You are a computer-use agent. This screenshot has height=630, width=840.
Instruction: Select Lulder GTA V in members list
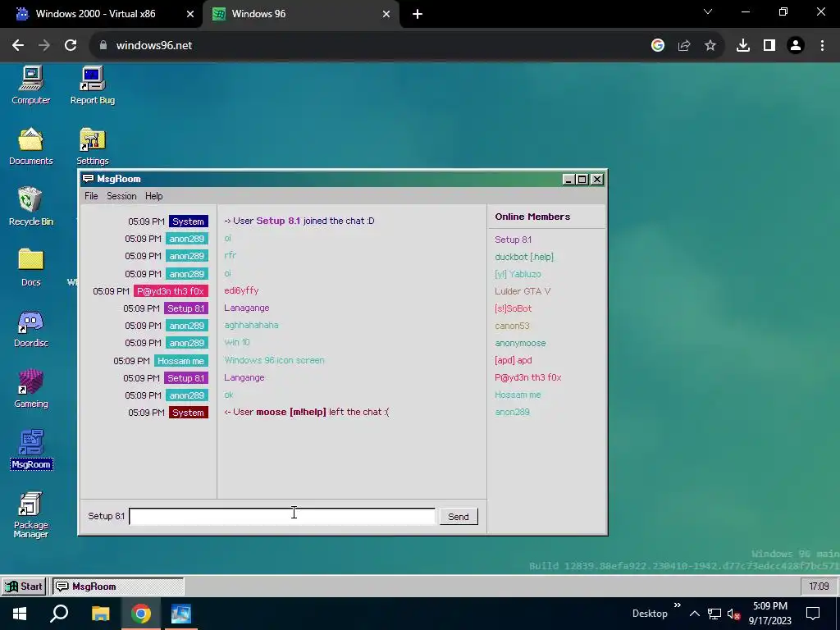click(x=523, y=291)
